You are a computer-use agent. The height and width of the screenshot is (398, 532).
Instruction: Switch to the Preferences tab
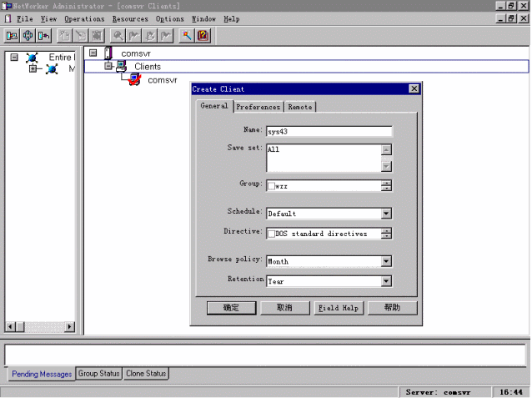coord(258,107)
